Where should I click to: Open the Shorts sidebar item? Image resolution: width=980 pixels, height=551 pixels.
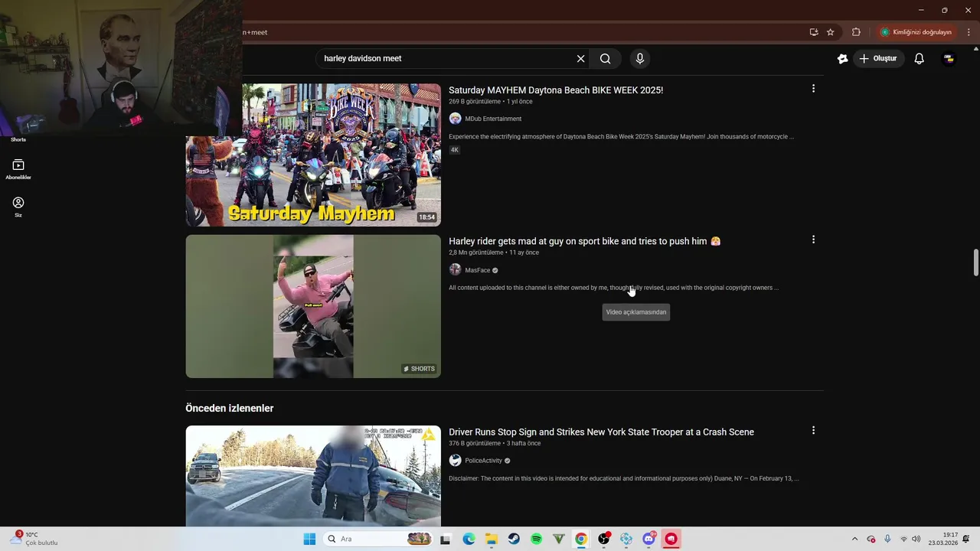[18, 139]
